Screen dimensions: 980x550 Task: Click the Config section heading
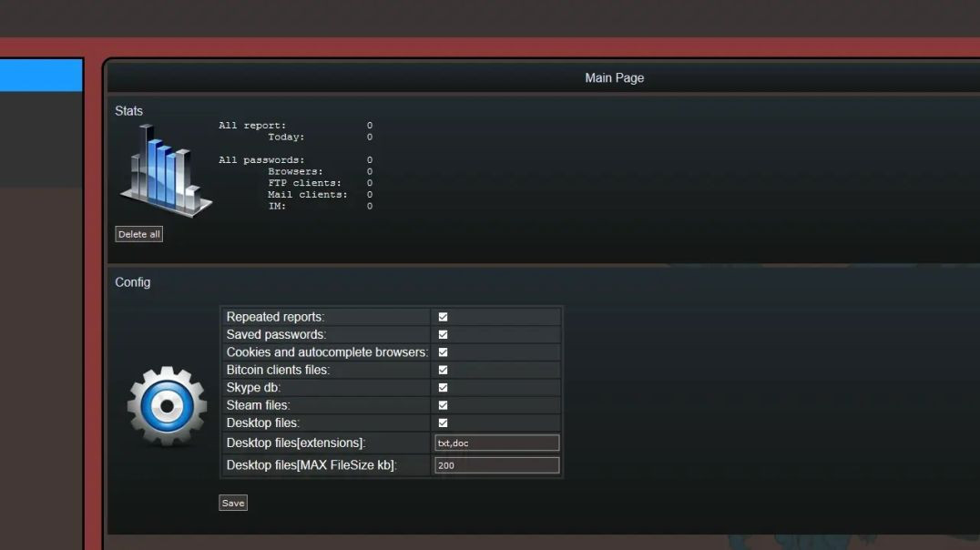132,282
